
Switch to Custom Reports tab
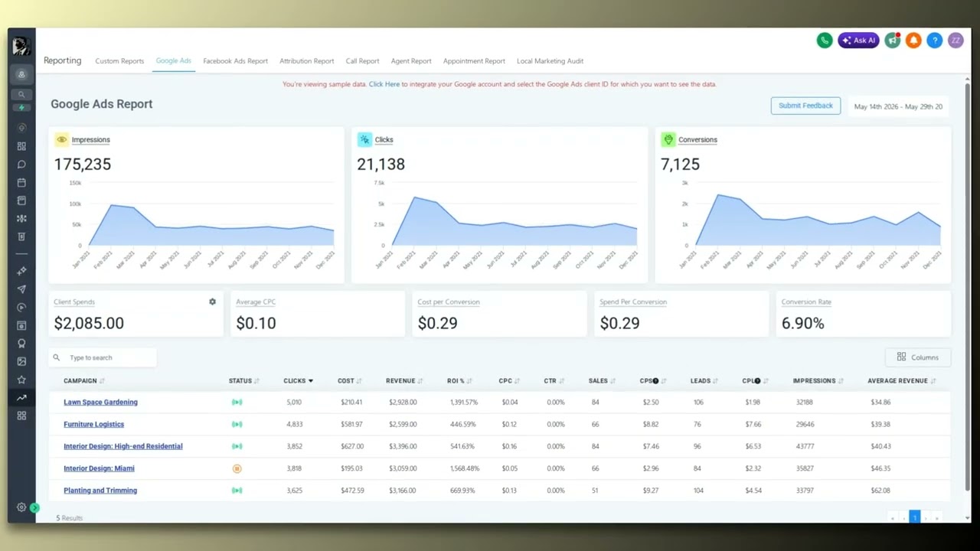(119, 61)
